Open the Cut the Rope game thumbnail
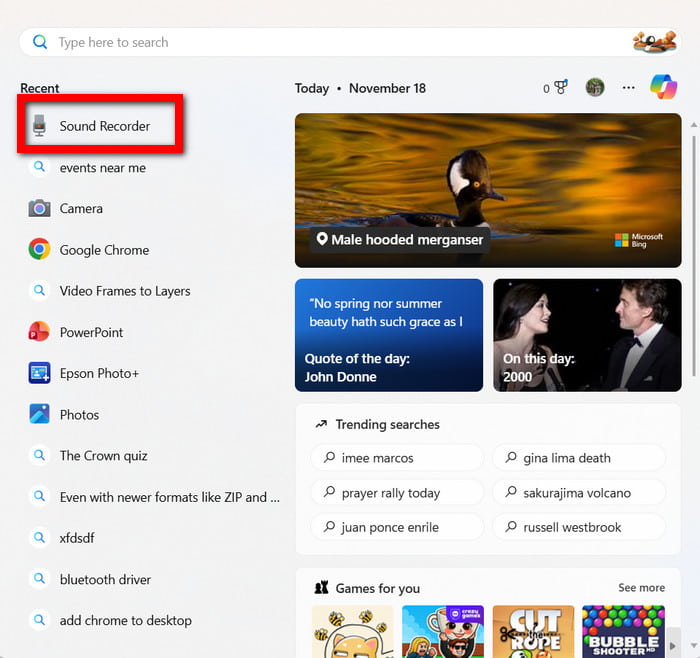Viewport: 700px width, 658px height. point(533,631)
